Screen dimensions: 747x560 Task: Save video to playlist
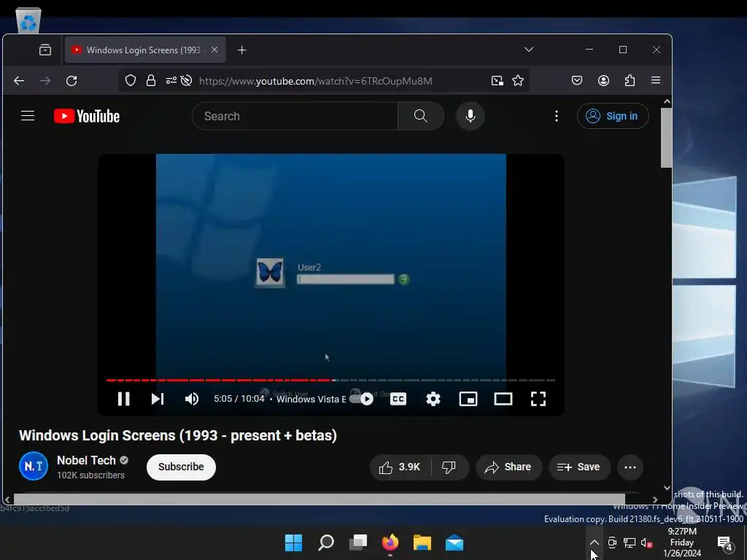578,467
